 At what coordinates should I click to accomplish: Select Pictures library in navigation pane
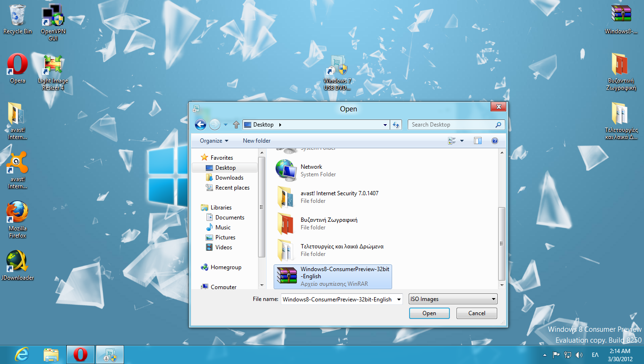pyautogui.click(x=225, y=237)
